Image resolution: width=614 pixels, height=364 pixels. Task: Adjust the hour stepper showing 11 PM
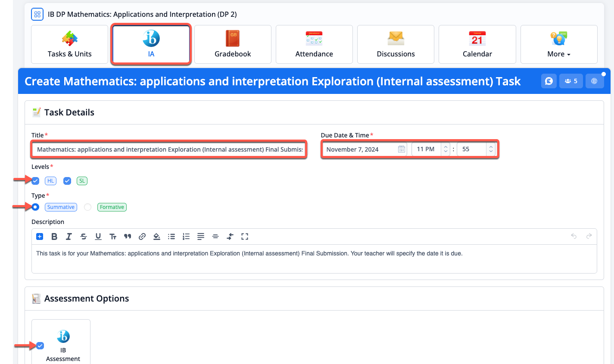(446, 149)
